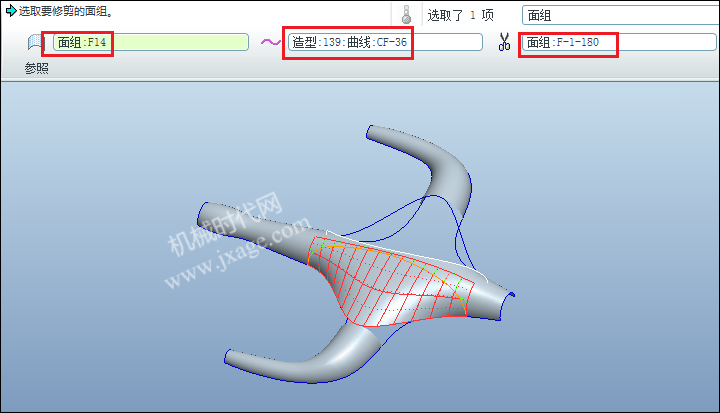720x413 pixels.
Task: Select the 面组:F-1-180 collector field
Action: [619, 42]
